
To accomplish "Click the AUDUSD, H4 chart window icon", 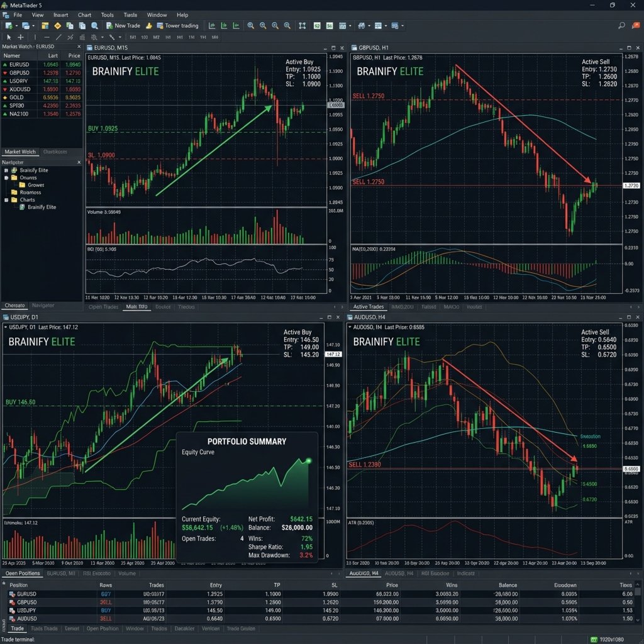I will [x=350, y=317].
